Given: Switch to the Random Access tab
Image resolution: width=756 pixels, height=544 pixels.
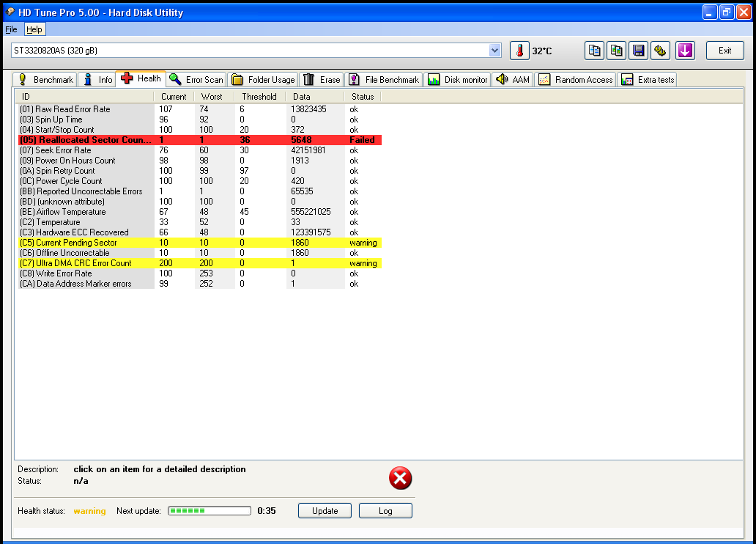Looking at the screenshot, I should [x=576, y=80].
